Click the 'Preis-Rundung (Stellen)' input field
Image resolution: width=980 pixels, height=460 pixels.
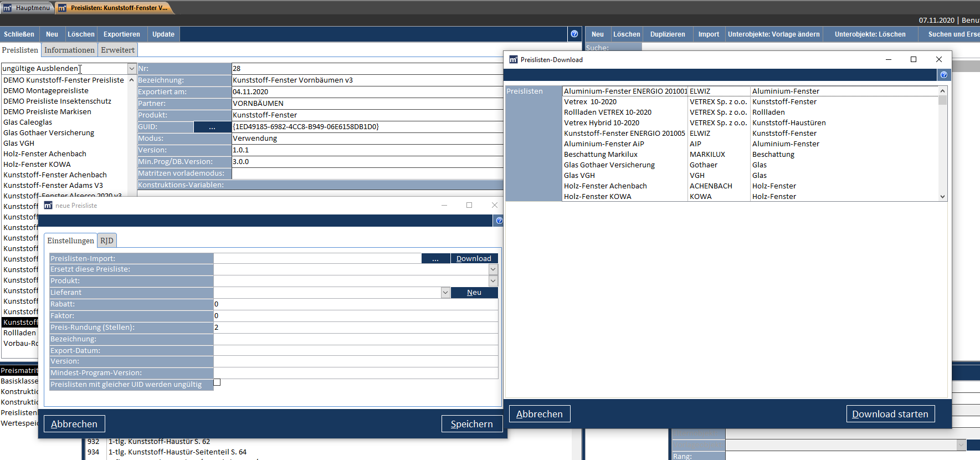coord(356,328)
